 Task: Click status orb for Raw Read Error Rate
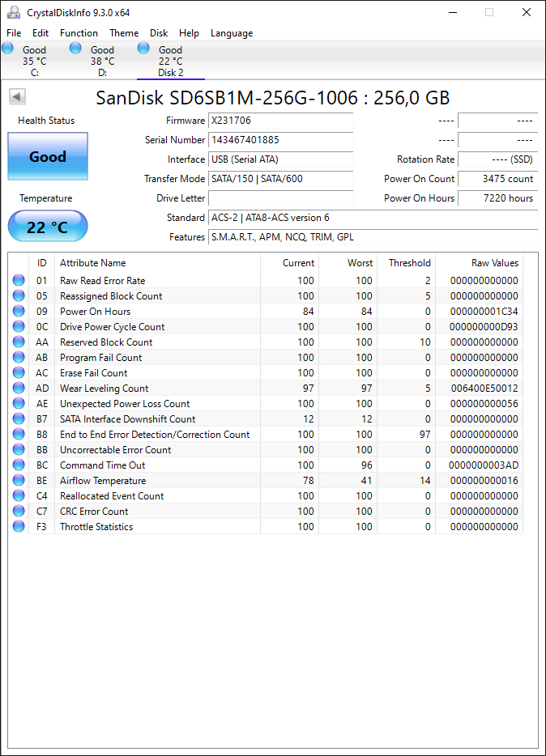19,280
